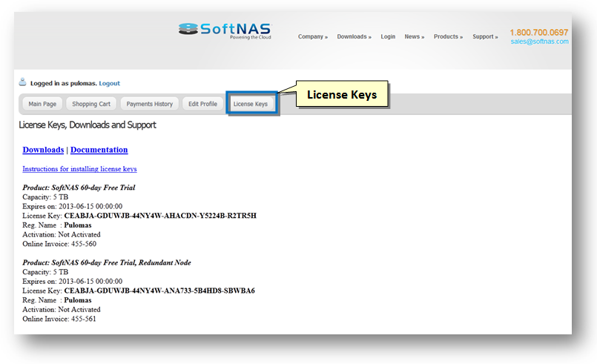Click the SoftNAS logo

tap(225, 30)
